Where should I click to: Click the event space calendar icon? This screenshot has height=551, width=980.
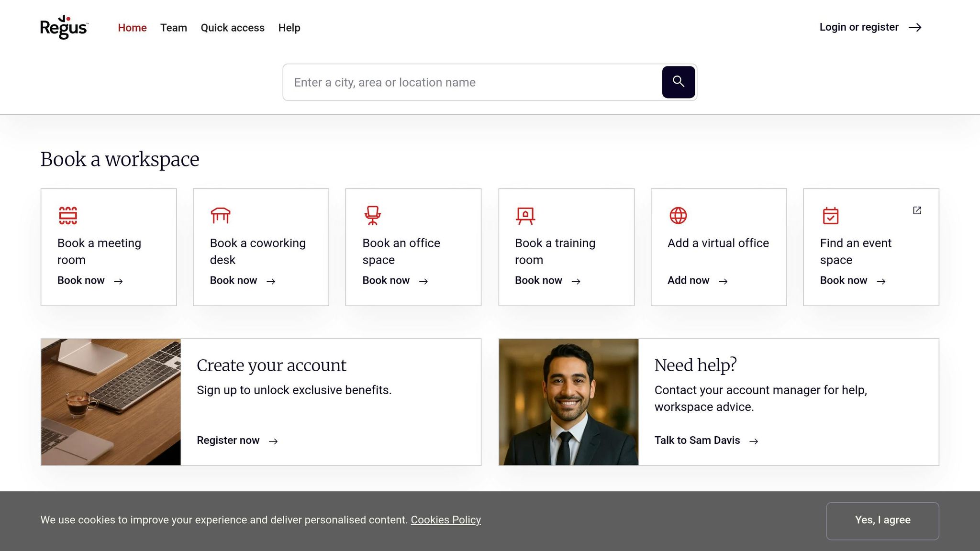coord(831,215)
